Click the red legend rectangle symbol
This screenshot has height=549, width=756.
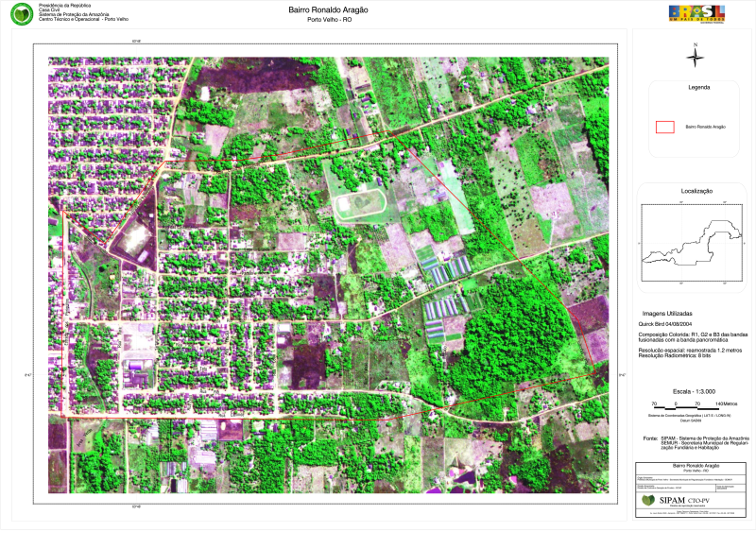click(665, 126)
